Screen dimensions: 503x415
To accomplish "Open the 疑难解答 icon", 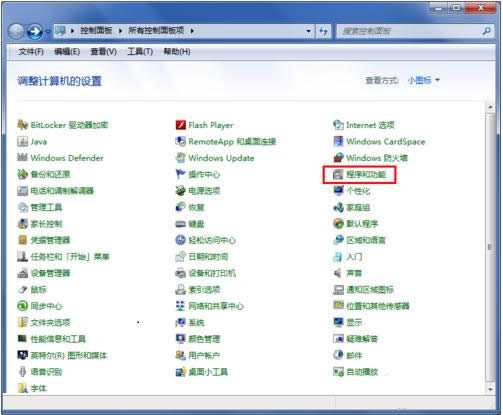I will pyautogui.click(x=338, y=339).
